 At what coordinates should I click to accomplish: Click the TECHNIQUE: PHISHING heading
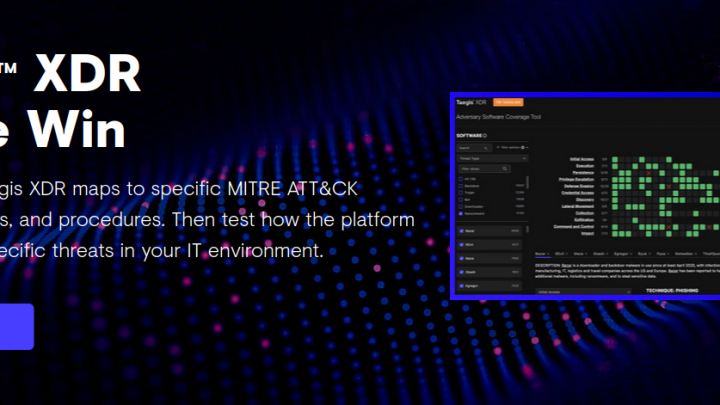coord(672,291)
